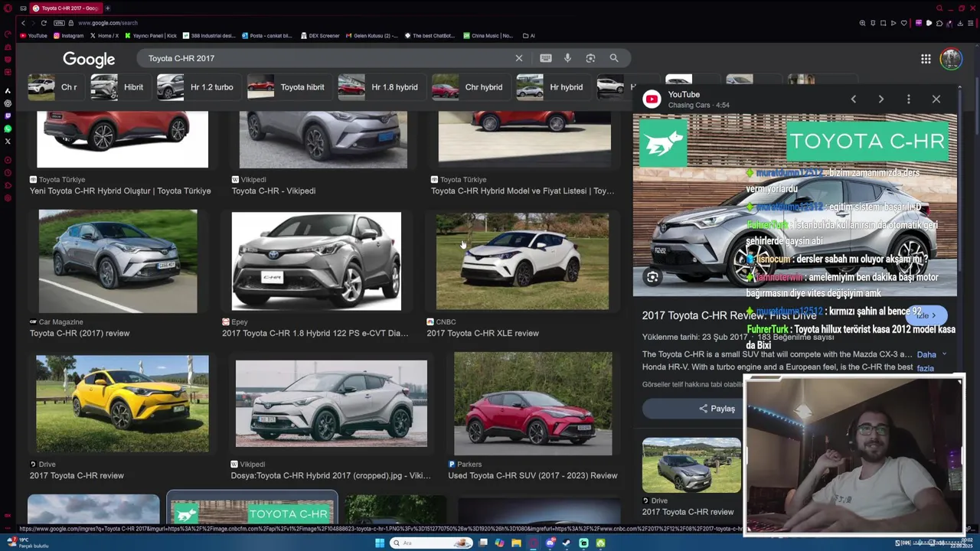Open Parkers red Used C-HR SUV image
This screenshot has height=551, width=980.
[533, 403]
